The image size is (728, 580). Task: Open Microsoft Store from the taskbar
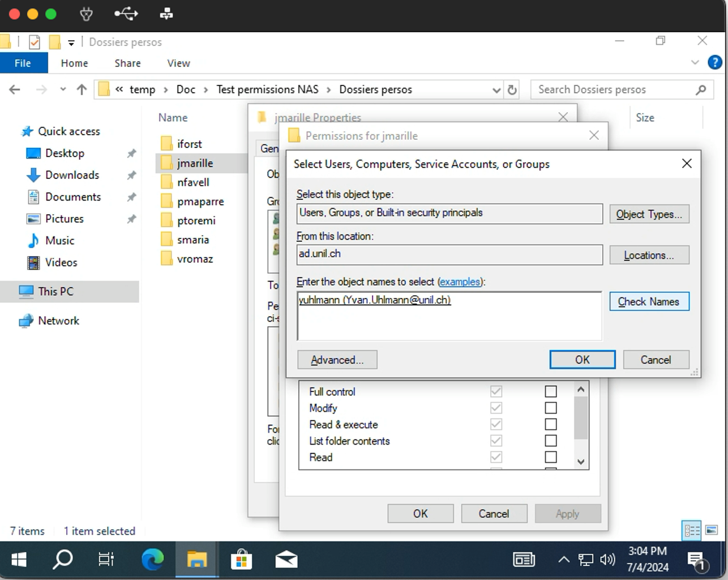click(x=241, y=560)
